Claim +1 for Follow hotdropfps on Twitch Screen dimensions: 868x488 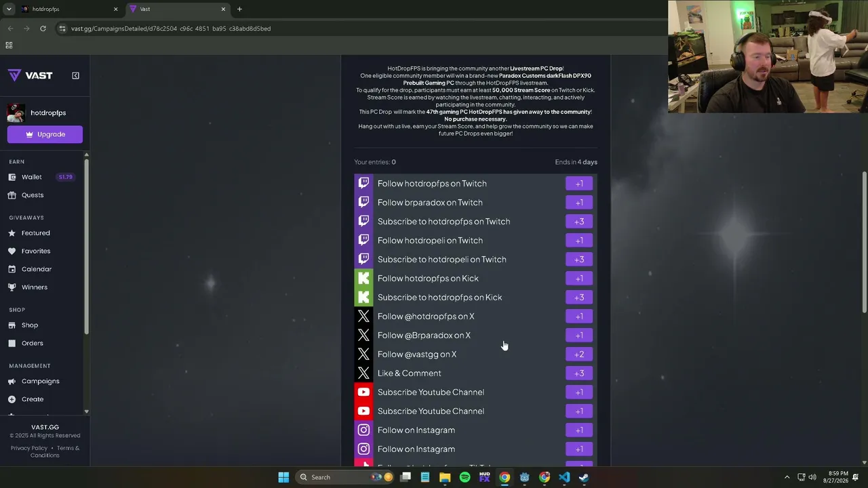(x=579, y=184)
